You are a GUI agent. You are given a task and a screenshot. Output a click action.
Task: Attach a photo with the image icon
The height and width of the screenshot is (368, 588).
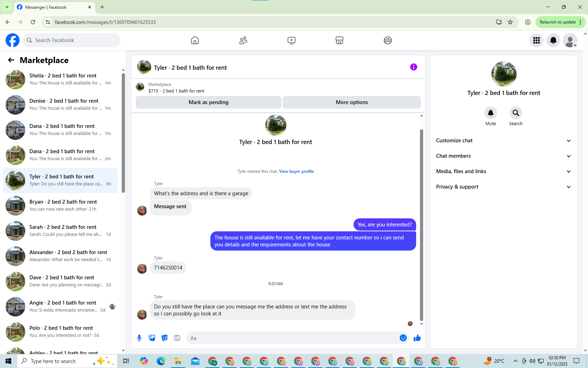[x=152, y=338]
